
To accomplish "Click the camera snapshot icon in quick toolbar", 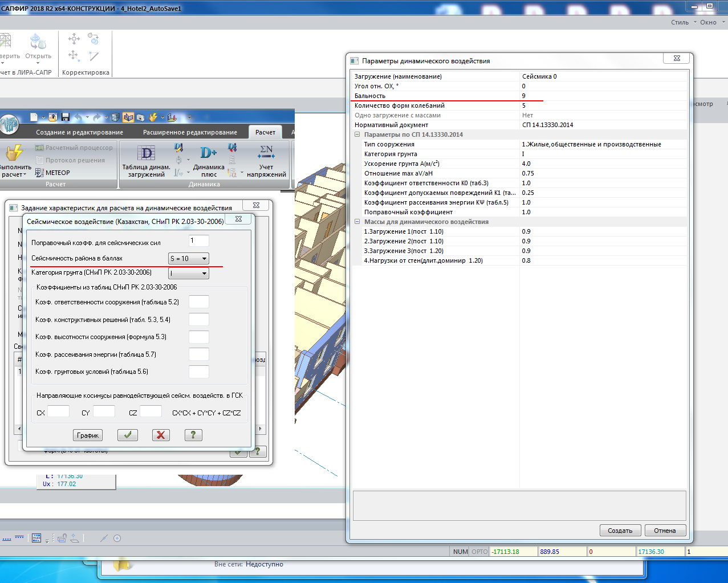I will (140, 117).
